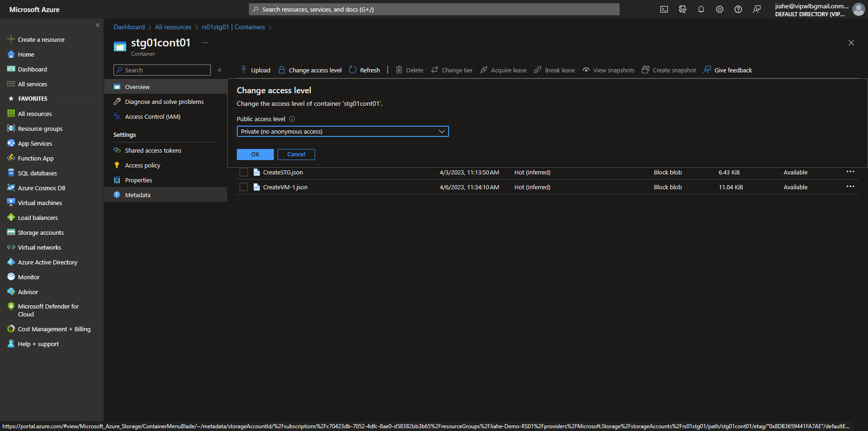The height and width of the screenshot is (431, 868).
Task: Open All services in sidebar
Action: (x=52, y=84)
